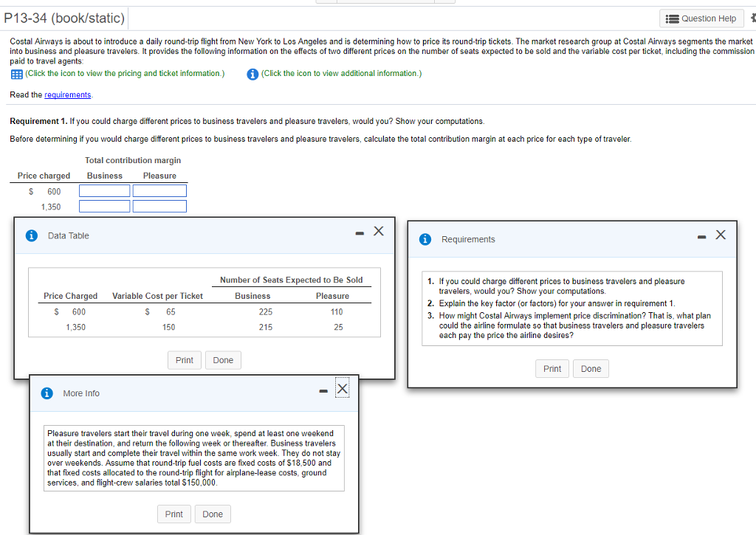Image resolution: width=756 pixels, height=535 pixels.
Task: Select the Pleasure input field for 1,350 price
Action: tap(159, 207)
